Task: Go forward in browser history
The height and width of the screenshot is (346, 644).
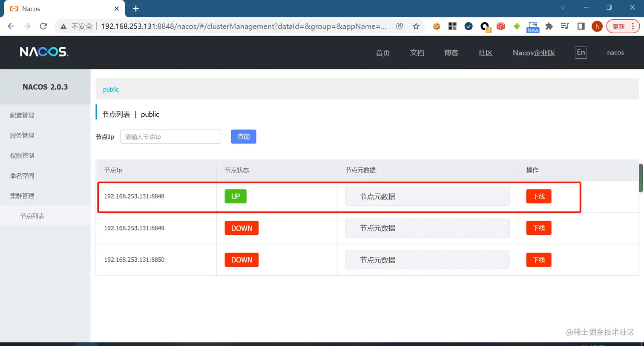Action: coord(27,26)
